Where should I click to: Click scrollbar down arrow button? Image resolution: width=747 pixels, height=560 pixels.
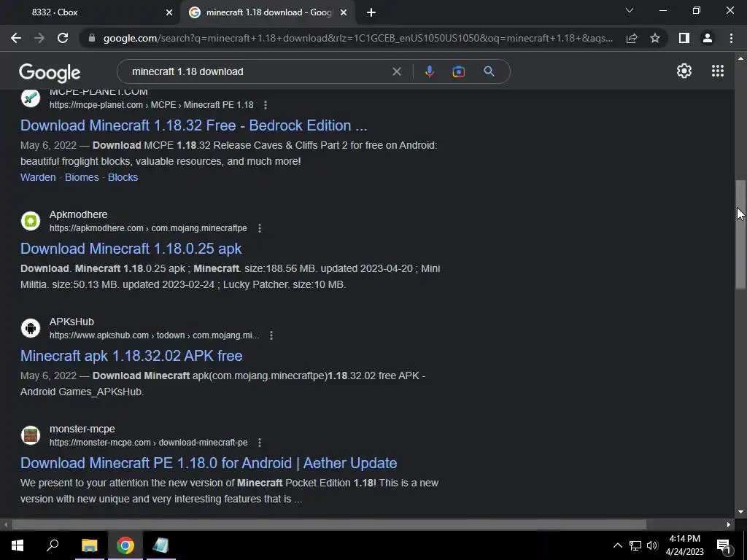(x=740, y=512)
